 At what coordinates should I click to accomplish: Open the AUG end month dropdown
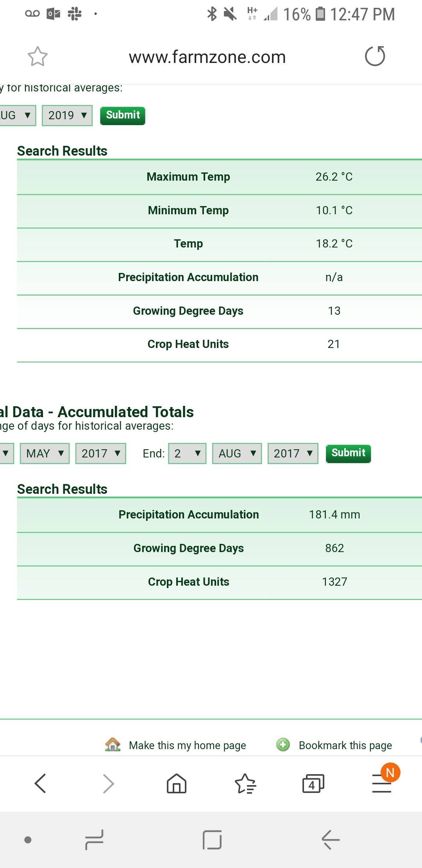pyautogui.click(x=237, y=454)
